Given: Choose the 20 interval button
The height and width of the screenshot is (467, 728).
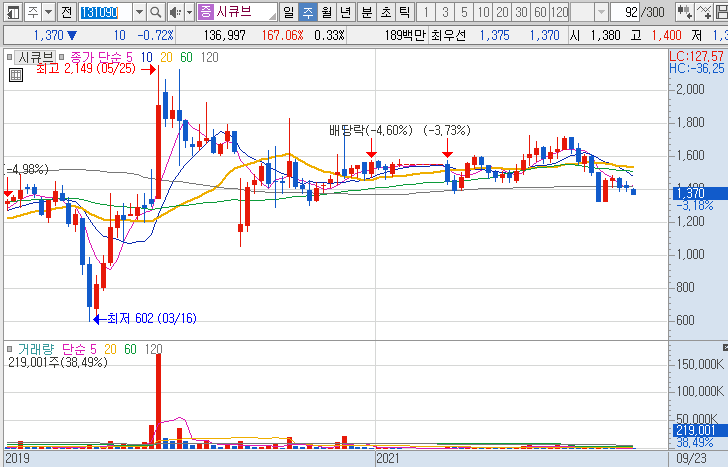Looking at the screenshot, I should point(502,12).
